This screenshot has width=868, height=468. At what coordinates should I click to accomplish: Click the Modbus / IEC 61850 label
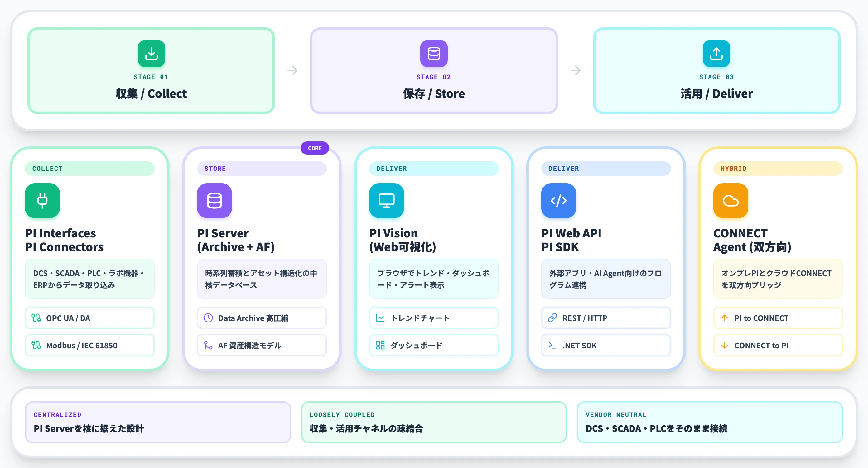tap(82, 346)
